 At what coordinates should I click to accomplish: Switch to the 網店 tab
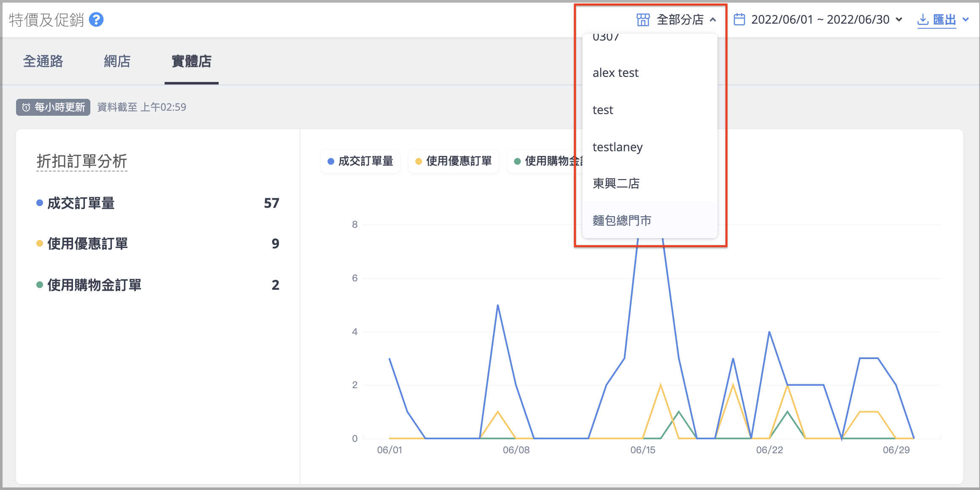(x=117, y=61)
